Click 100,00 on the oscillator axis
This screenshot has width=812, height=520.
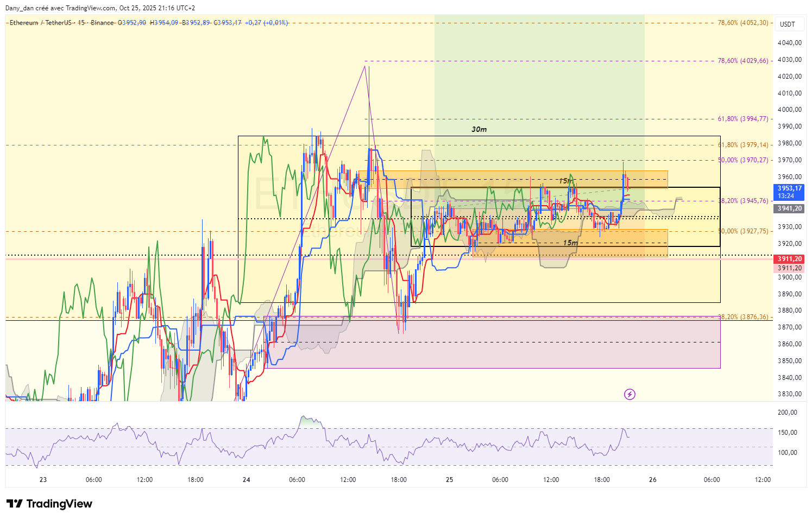[x=788, y=453]
